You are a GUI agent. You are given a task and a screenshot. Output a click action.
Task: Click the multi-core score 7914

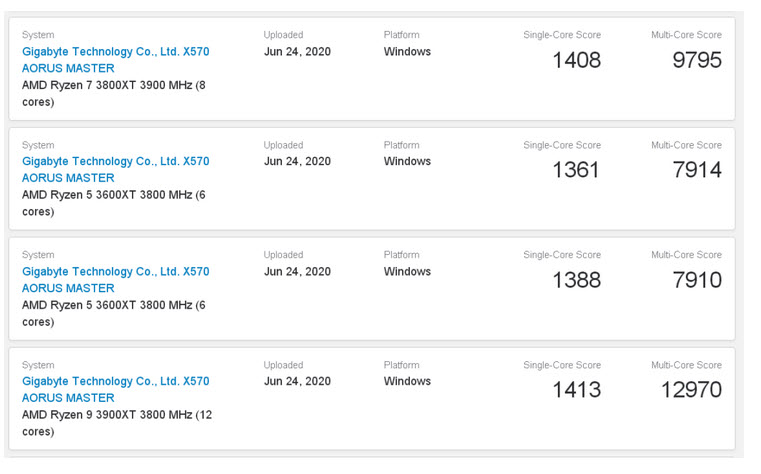click(696, 170)
